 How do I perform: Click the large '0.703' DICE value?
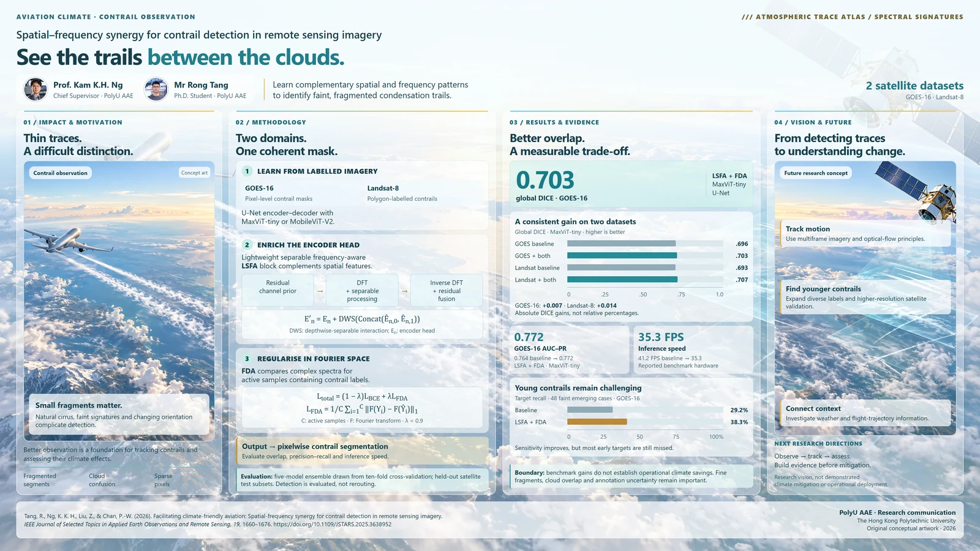pos(545,181)
